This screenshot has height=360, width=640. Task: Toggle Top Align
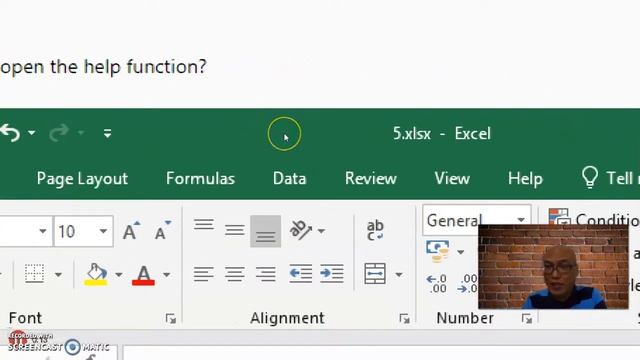tap(204, 226)
